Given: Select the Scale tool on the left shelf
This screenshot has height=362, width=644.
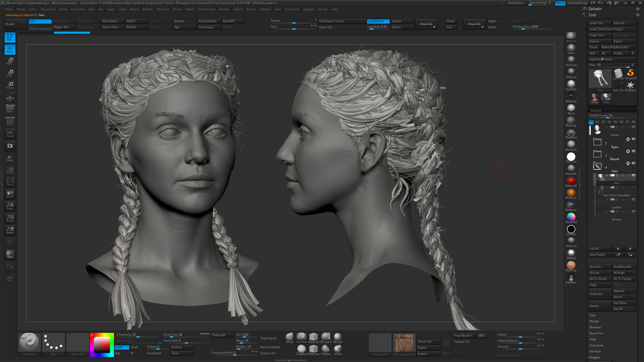Looking at the screenshot, I should (x=10, y=73).
